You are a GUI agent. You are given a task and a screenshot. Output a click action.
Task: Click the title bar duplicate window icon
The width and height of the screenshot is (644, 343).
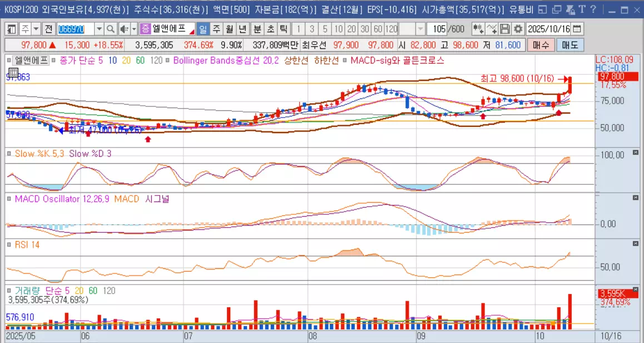point(557,9)
